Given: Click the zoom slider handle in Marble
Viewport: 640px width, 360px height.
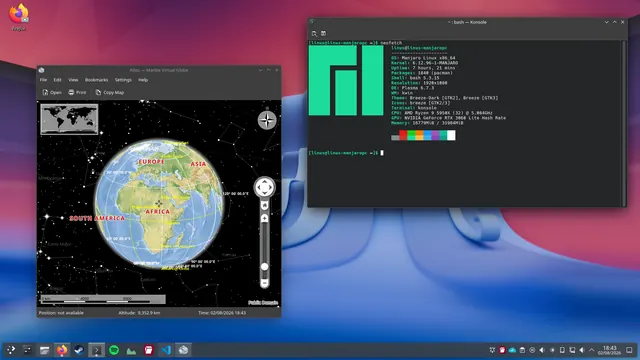Looking at the screenshot, I should tap(264, 267).
